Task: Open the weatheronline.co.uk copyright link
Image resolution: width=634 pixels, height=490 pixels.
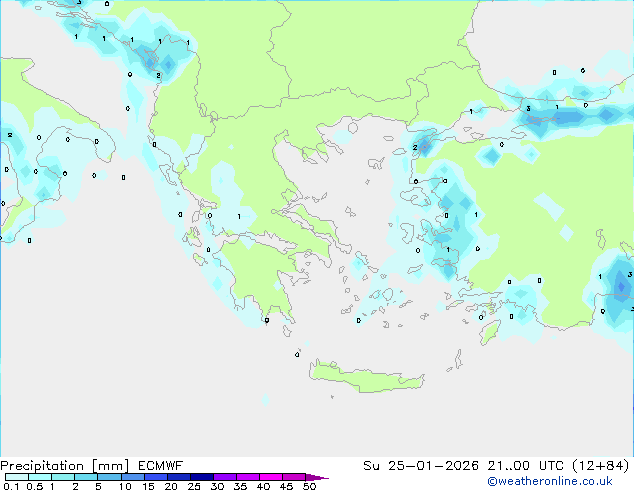Action: pos(550,481)
